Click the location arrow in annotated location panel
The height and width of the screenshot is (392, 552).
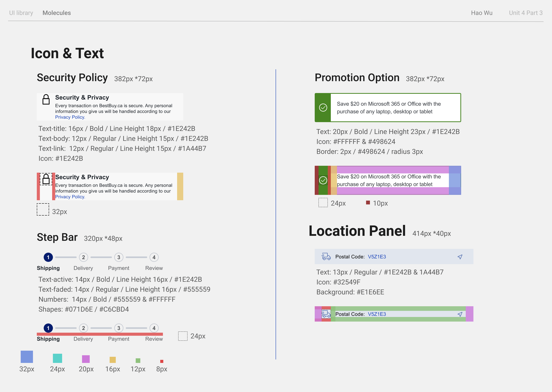click(x=460, y=314)
